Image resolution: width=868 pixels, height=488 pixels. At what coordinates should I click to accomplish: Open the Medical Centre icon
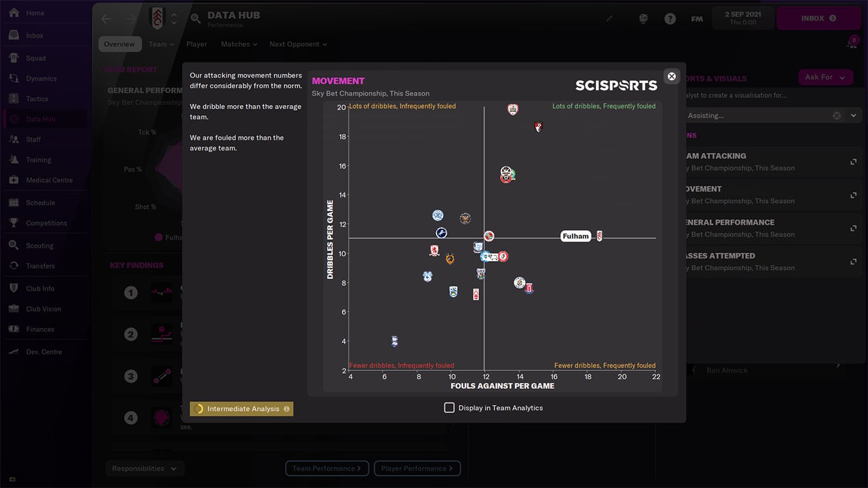tap(14, 181)
